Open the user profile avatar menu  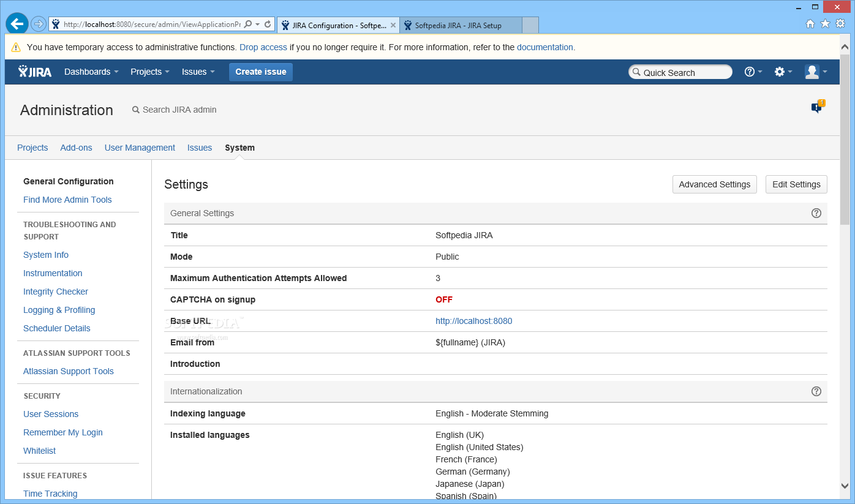click(816, 72)
